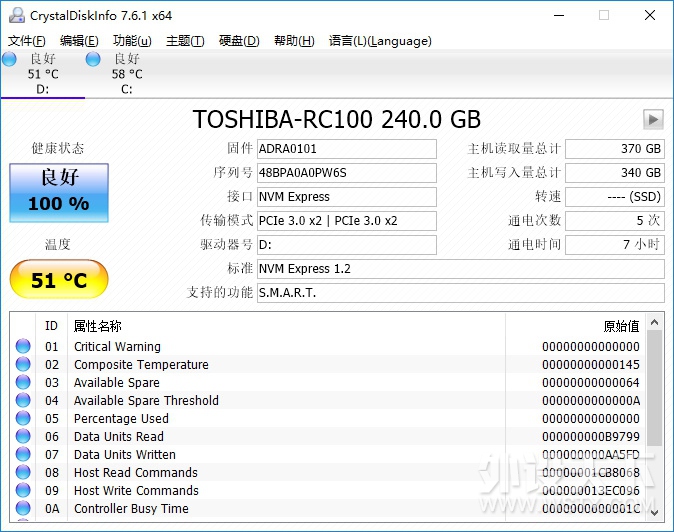Open the 硬盘(D) menu
This screenshot has height=532, width=674.
(x=239, y=41)
